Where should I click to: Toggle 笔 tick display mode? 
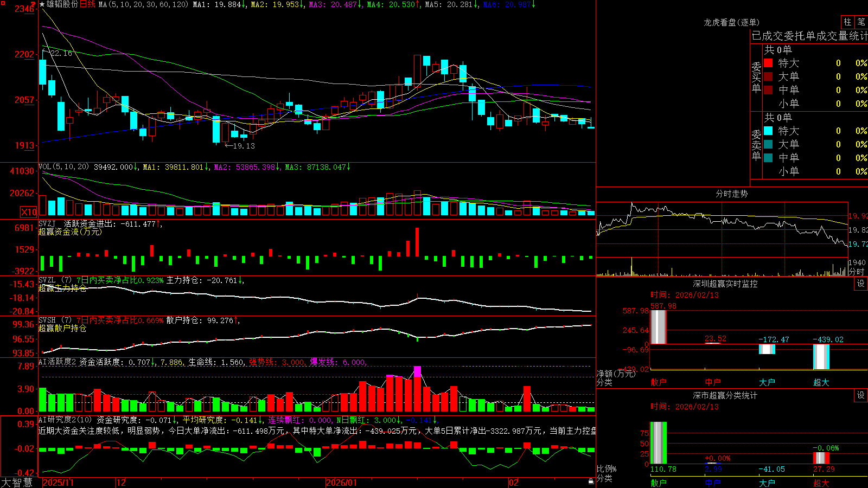coord(861,22)
